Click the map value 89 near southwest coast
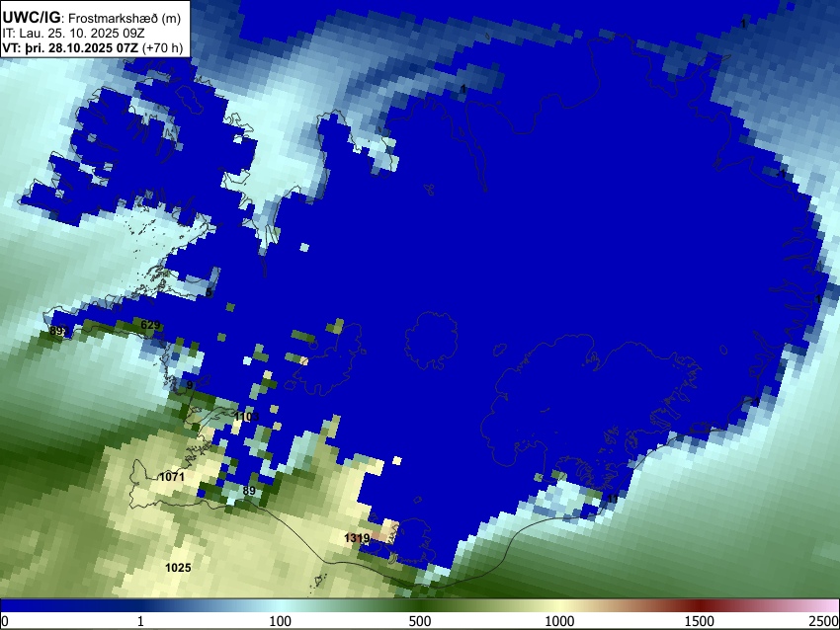Screen dimensions: 840x630 [x=249, y=491]
